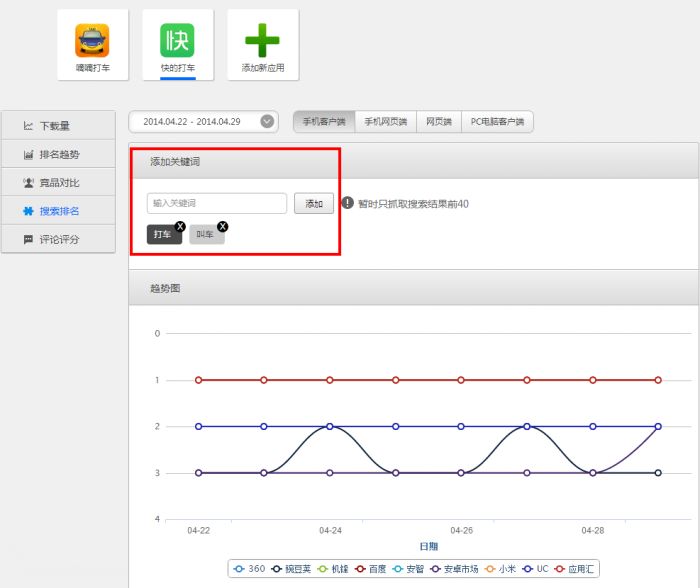
Task: Click the 04-28 point on the blue line
Action: pos(592,426)
